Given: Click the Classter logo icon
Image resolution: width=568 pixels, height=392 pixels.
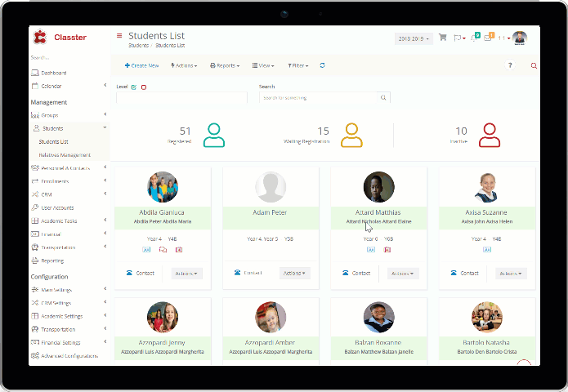Looking at the screenshot, I should pos(40,37).
